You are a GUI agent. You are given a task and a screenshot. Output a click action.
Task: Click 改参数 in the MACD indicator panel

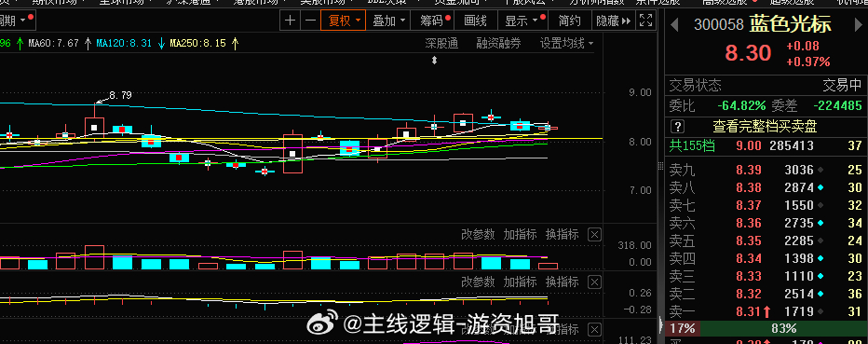(x=478, y=282)
